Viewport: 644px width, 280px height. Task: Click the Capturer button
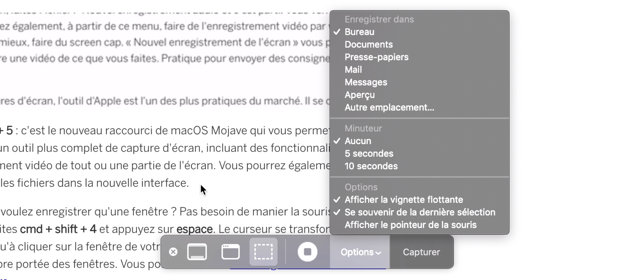click(x=421, y=252)
